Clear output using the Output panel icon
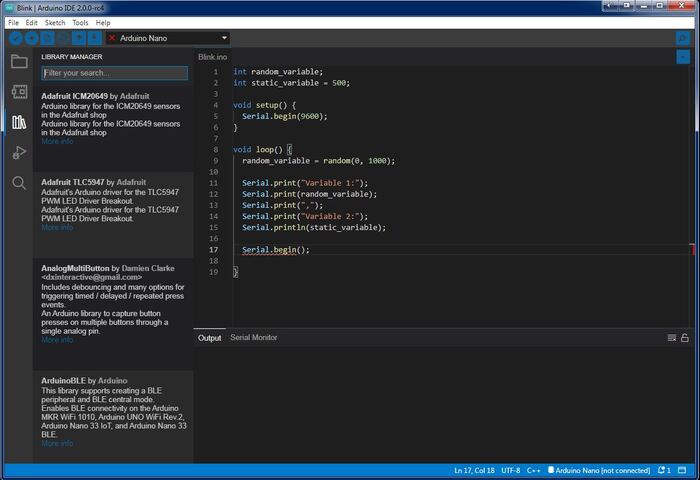 [672, 338]
